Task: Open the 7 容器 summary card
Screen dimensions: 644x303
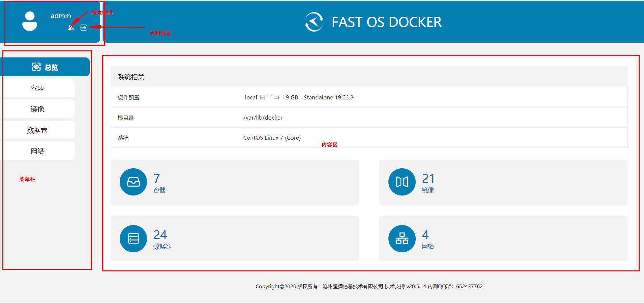Action: pos(235,182)
